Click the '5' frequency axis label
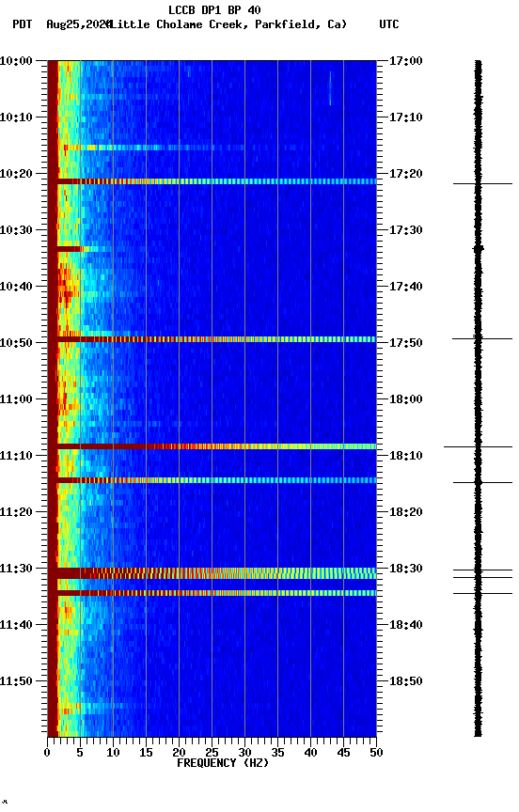This screenshot has width=519, height=812. point(80,753)
